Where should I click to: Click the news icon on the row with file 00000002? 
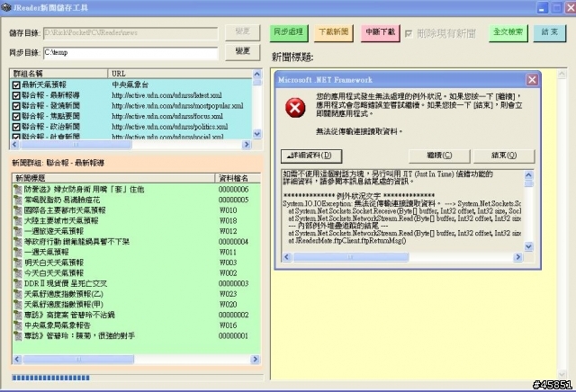coord(18,316)
